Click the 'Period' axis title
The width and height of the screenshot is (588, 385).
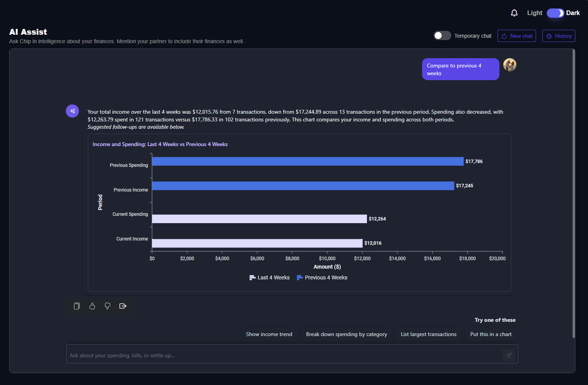click(x=100, y=202)
